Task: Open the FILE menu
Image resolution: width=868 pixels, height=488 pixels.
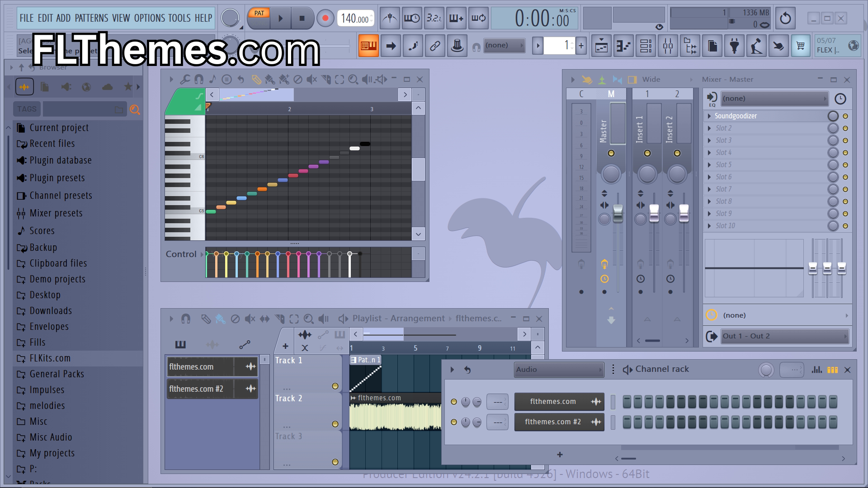Action: click(26, 18)
